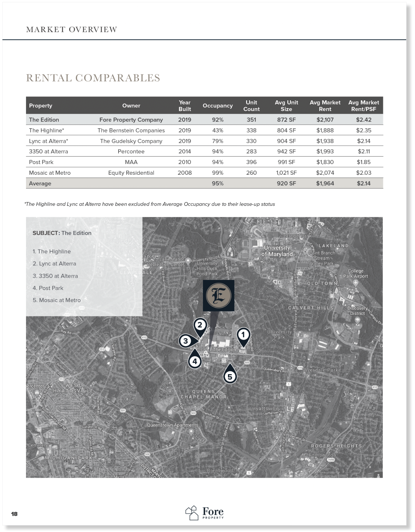The image size is (415, 532).
Task: Click owner 'The Bernstein Companies'
Action: pyautogui.click(x=131, y=130)
